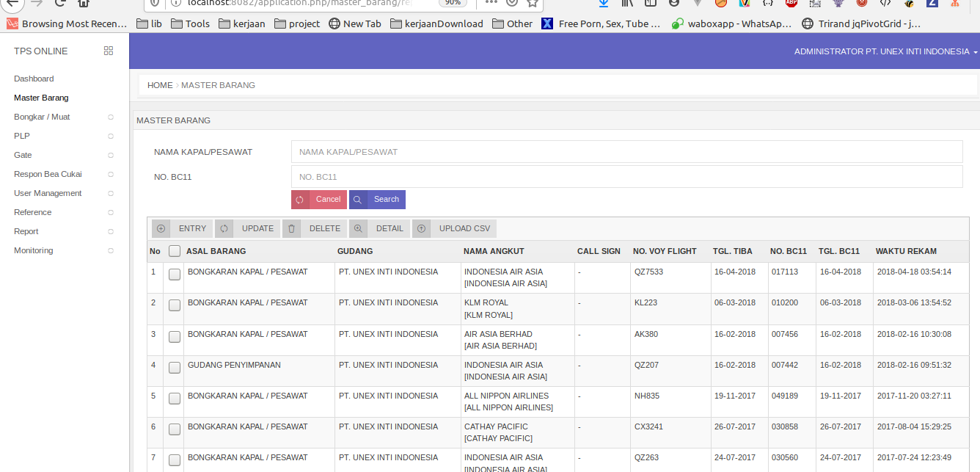This screenshot has width=980, height=472.
Task: Click the MASTER BARANG breadcrumb
Action: pos(218,85)
